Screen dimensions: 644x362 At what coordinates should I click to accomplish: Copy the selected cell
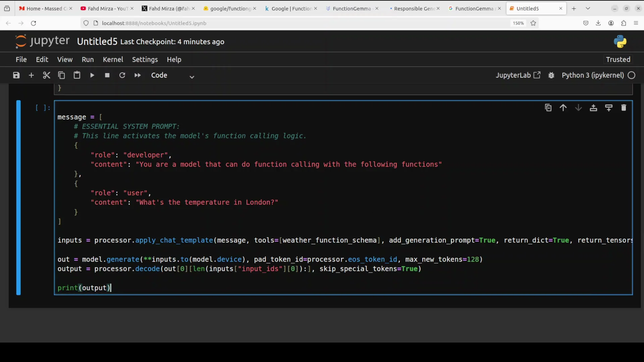tap(61, 75)
